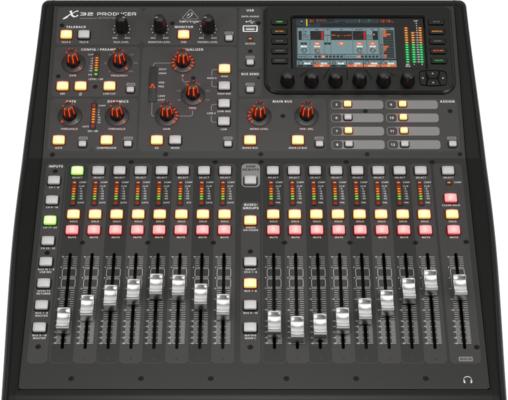Image resolution: width=508 pixels, height=400 pixels.
Task: Select the green-lit first channel Select button
Action: 77,171
